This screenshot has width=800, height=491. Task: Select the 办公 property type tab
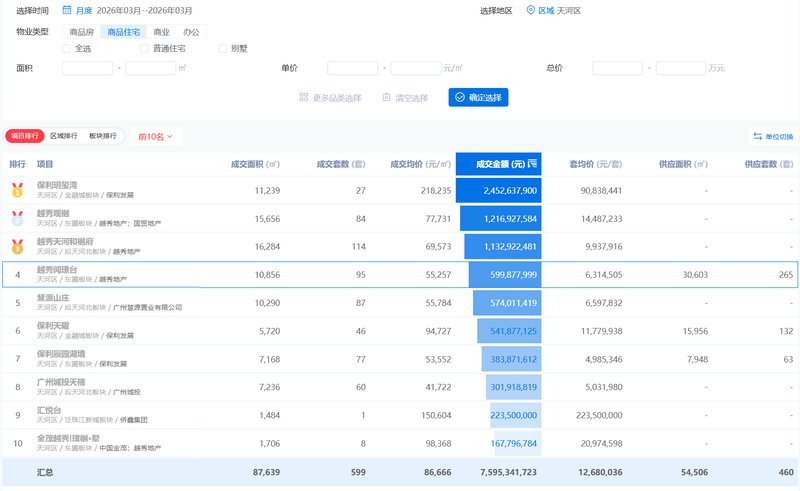click(x=191, y=32)
